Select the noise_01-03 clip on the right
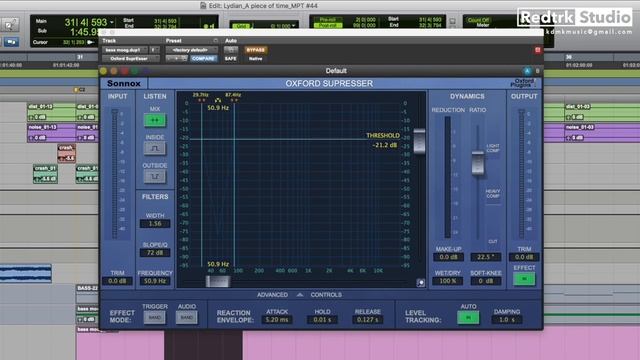The width and height of the screenshot is (640, 360). click(x=602, y=133)
